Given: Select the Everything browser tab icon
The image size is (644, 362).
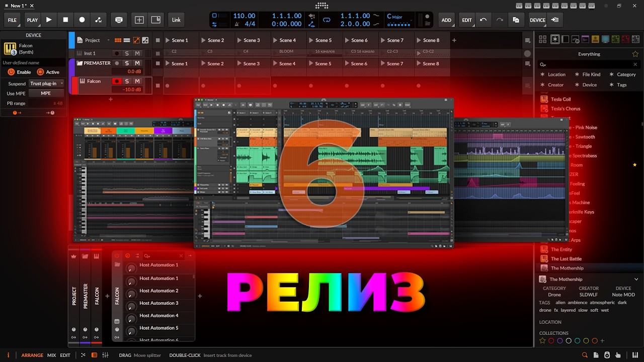Looking at the screenshot, I should 555,39.
